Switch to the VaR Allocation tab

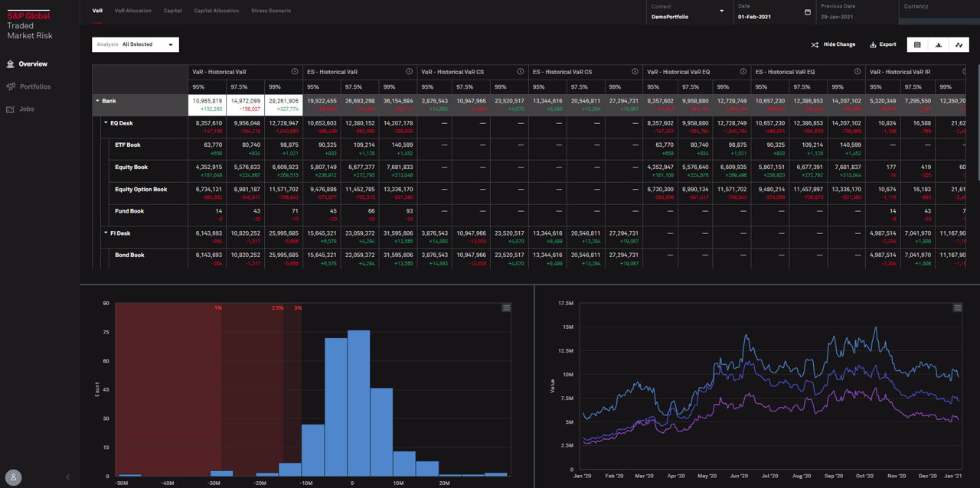click(133, 11)
